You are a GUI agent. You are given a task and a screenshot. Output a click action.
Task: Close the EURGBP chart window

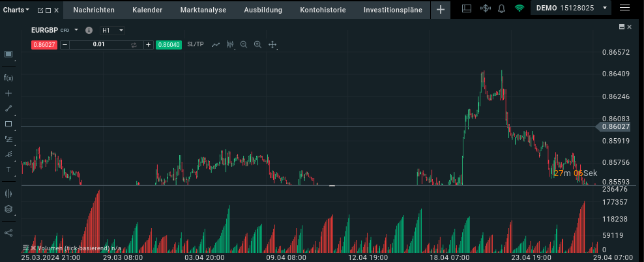click(x=629, y=27)
